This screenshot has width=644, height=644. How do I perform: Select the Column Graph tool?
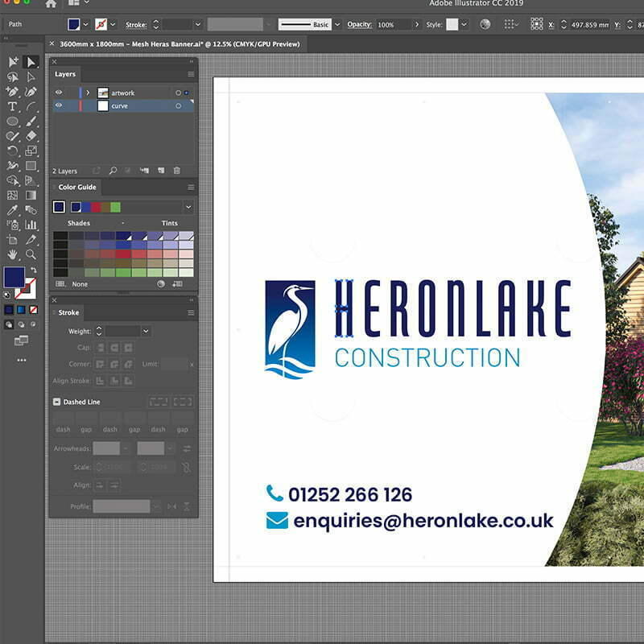[x=31, y=225]
